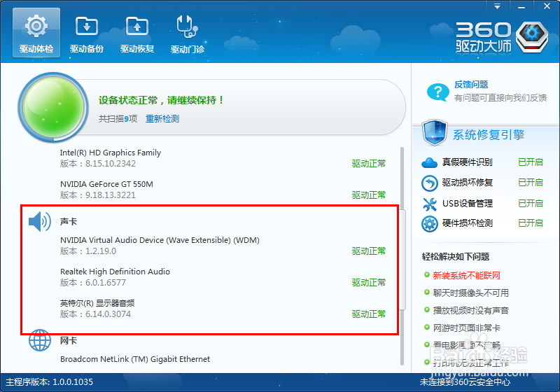Image resolution: width=560 pixels, height=392 pixels.
Task: Click 共扫描9项 scan count text
Action: (118, 119)
